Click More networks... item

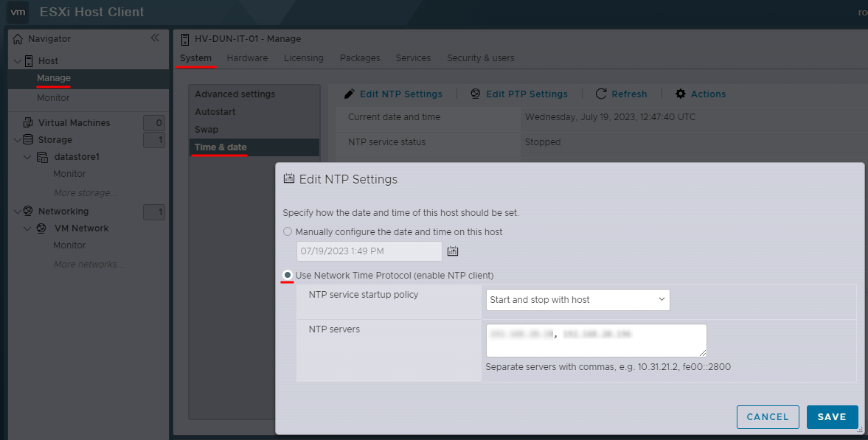point(88,265)
